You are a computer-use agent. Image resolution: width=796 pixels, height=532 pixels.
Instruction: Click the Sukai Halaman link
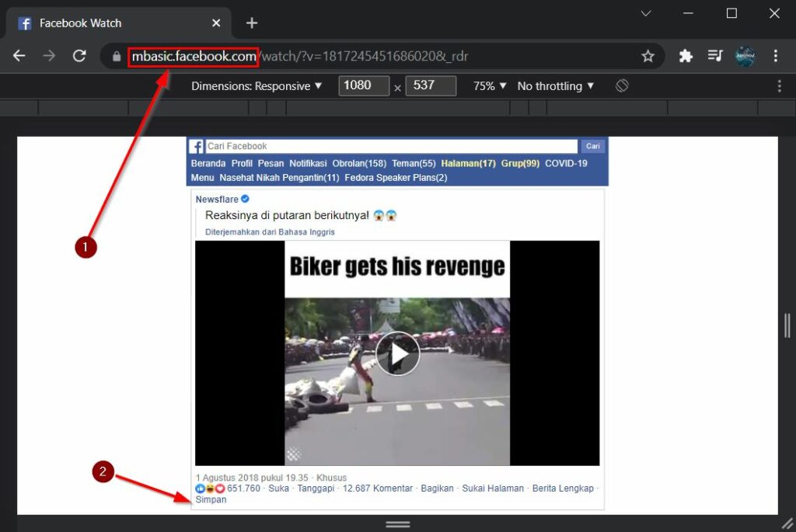coord(493,489)
